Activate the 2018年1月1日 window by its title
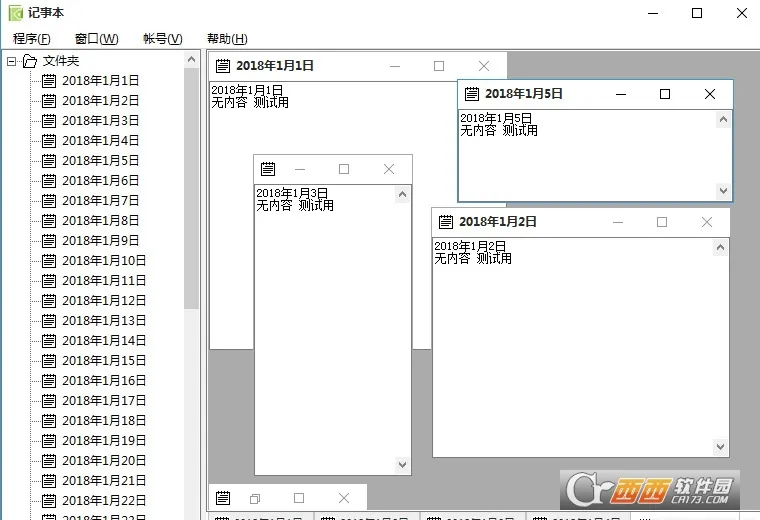 pos(275,66)
